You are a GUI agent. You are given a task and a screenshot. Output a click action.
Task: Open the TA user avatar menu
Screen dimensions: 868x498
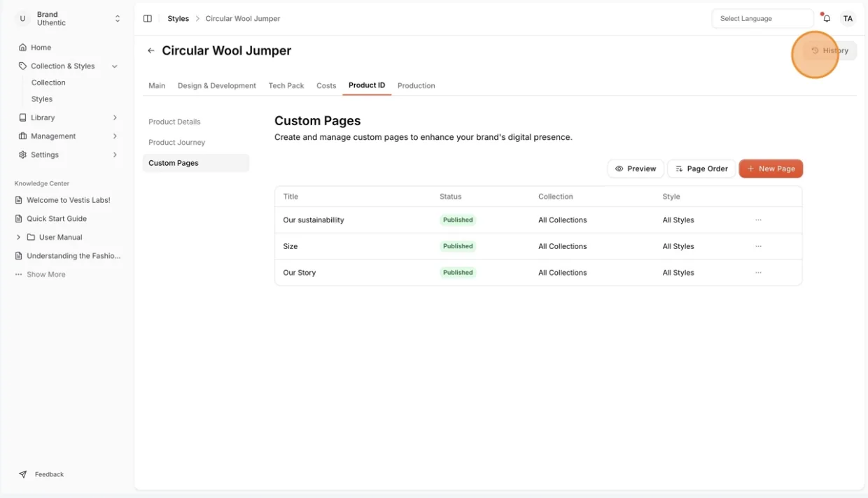(848, 19)
